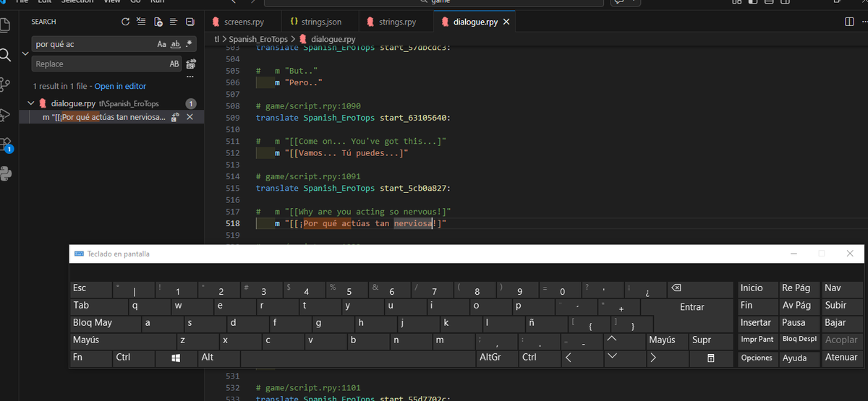This screenshot has width=868, height=401.
Task: Toggle the left Mayús key
Action: [x=123, y=340]
